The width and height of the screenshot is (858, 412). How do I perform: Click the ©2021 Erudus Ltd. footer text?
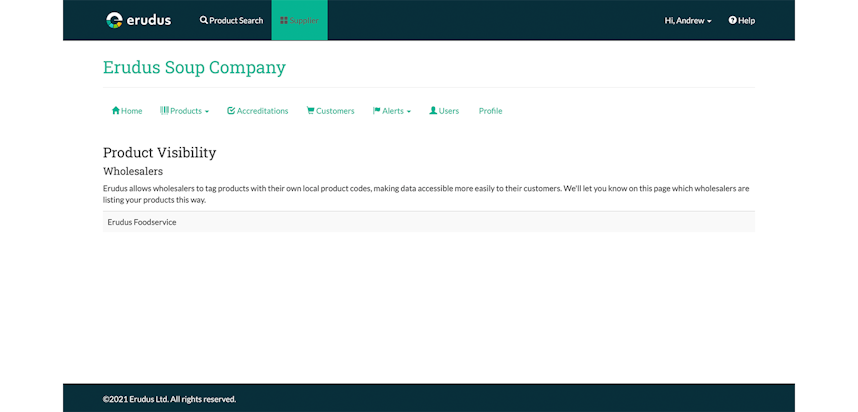click(x=170, y=399)
